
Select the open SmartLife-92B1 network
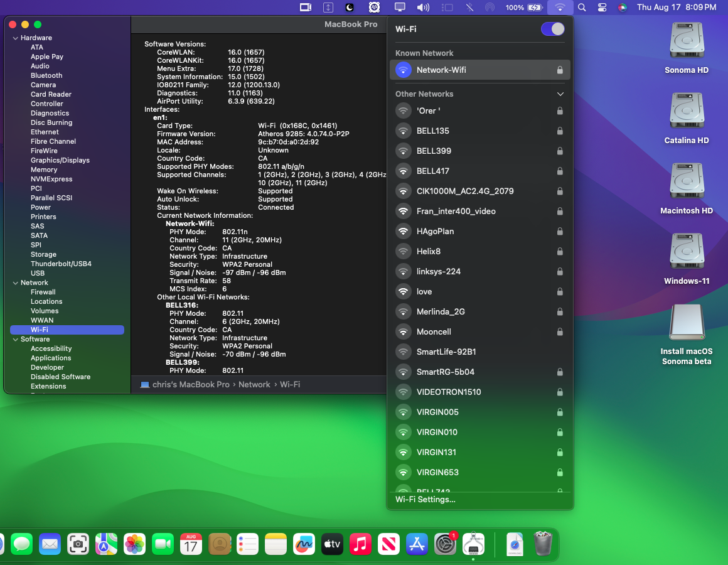tap(479, 352)
